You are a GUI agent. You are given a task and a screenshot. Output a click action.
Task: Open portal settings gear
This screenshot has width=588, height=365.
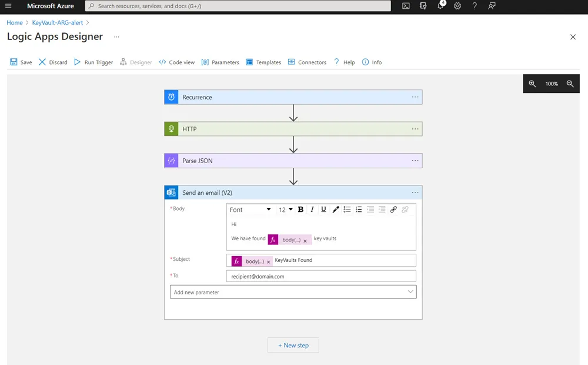pos(457,6)
